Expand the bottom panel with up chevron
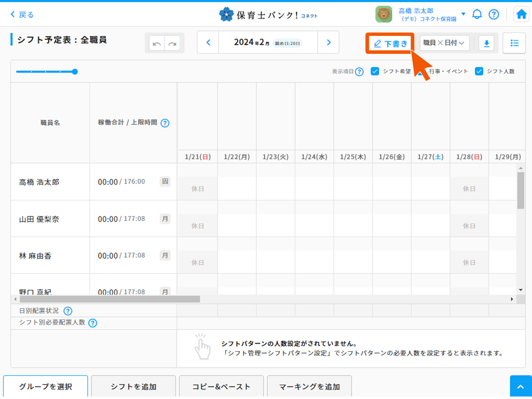This screenshot has width=532, height=399. coord(521,387)
